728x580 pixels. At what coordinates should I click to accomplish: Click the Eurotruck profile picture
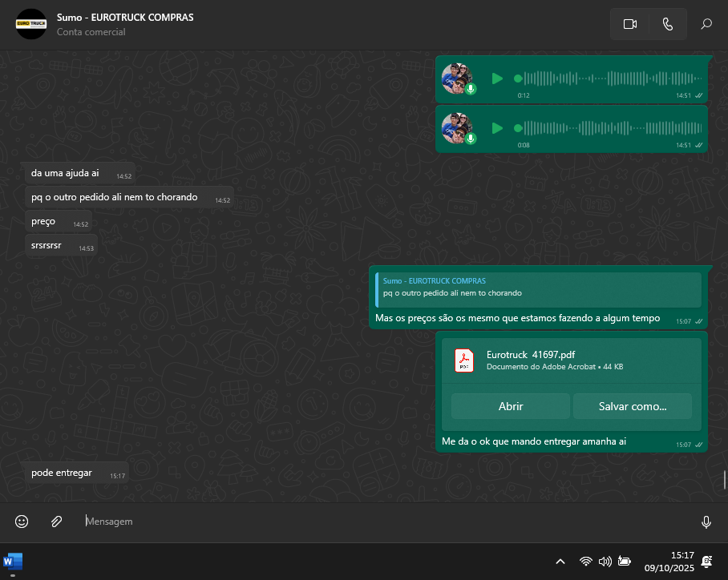pos(31,24)
